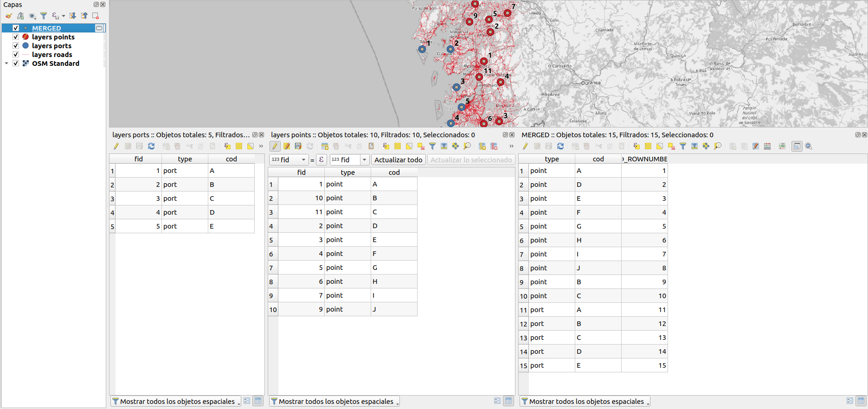
Task: Click Add Group icon in Capas panel
Action: coord(20,16)
